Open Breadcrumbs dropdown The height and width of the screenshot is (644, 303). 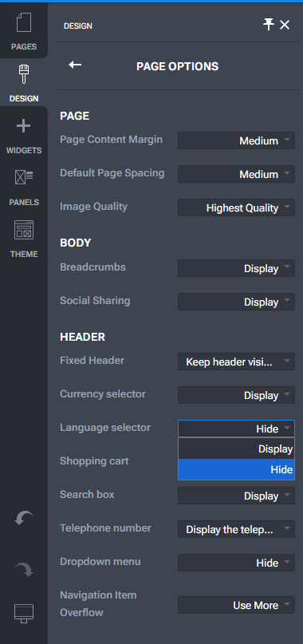point(236,268)
